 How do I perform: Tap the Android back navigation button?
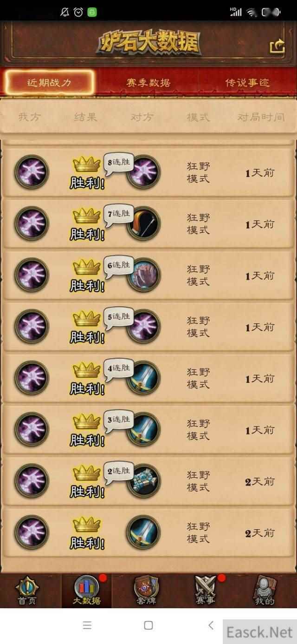tap(211, 625)
